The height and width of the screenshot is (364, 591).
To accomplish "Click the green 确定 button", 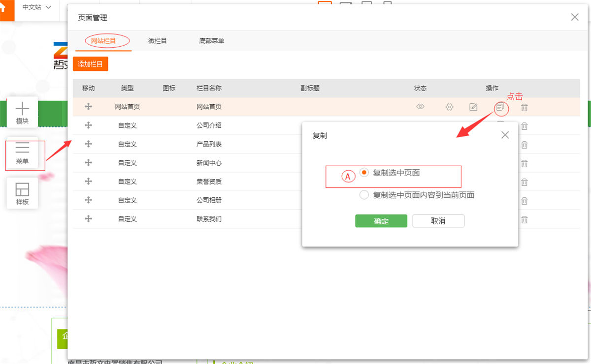I will coord(381,221).
